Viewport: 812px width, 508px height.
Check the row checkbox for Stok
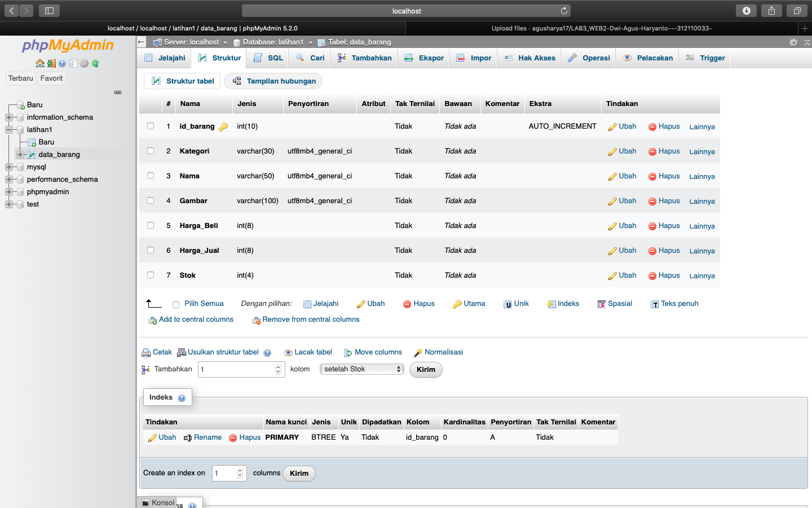click(151, 275)
